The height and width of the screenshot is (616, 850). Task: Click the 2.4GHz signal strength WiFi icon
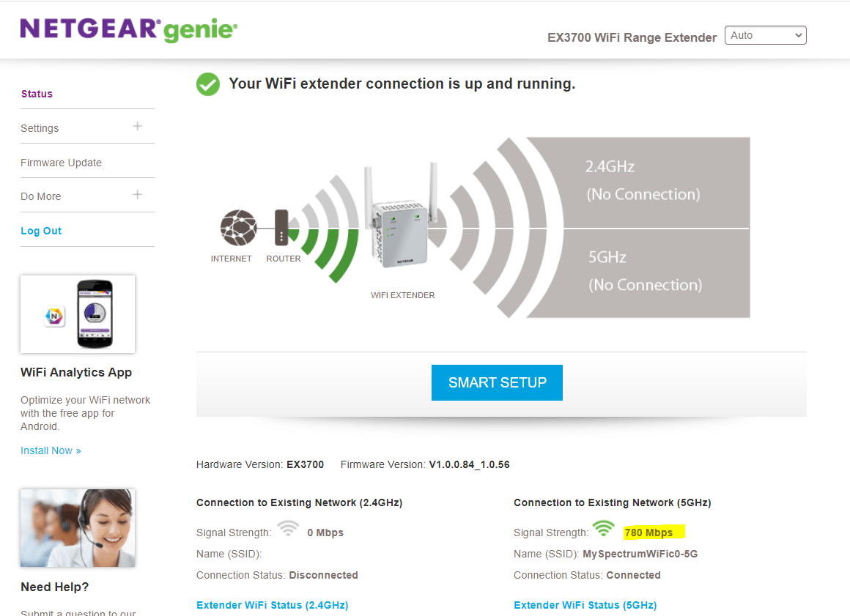287,529
